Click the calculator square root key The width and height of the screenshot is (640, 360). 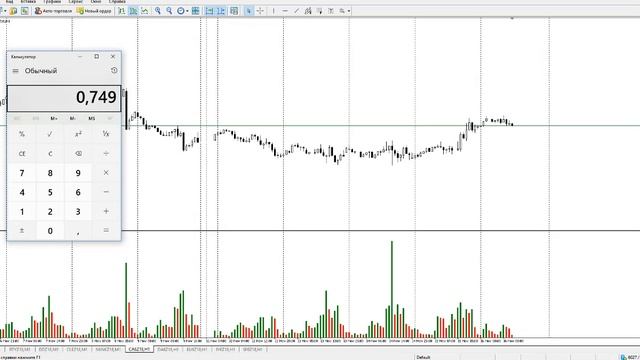[50, 134]
